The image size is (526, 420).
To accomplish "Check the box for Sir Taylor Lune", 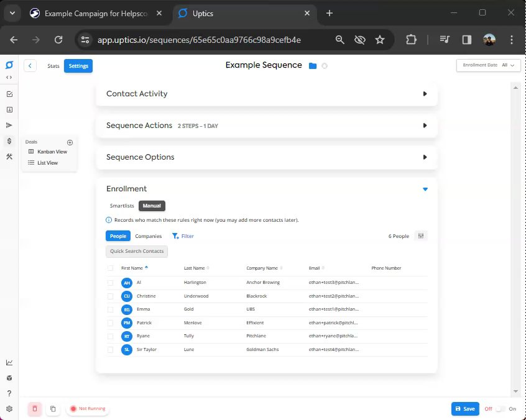I will 111,350.
